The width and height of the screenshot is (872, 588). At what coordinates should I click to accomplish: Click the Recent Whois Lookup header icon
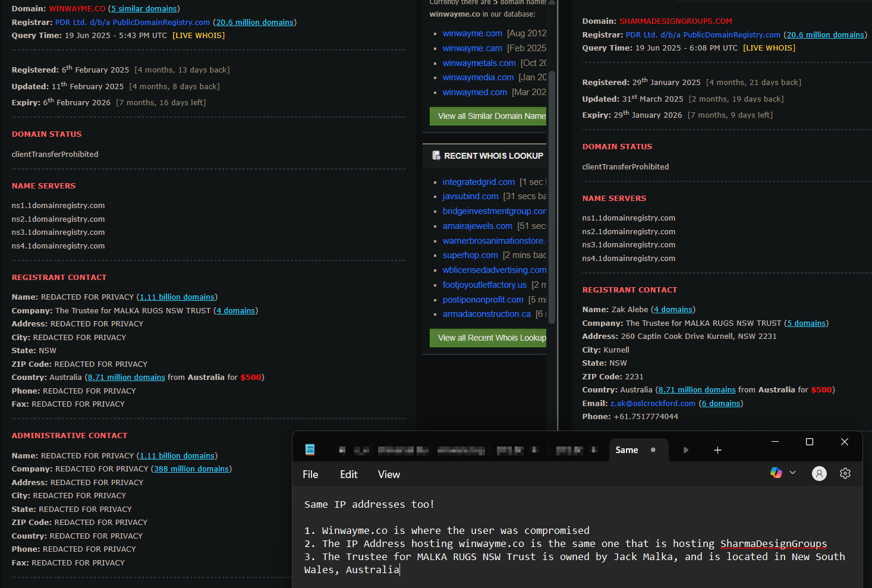pyautogui.click(x=436, y=155)
